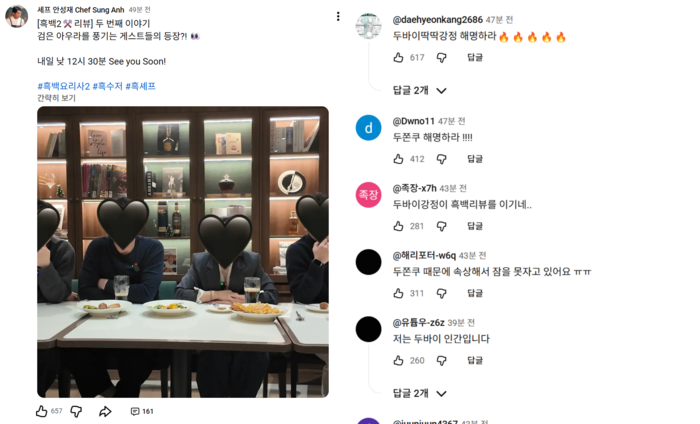Open the #흑수저 hashtag
The image size is (700, 424).
pos(108,86)
